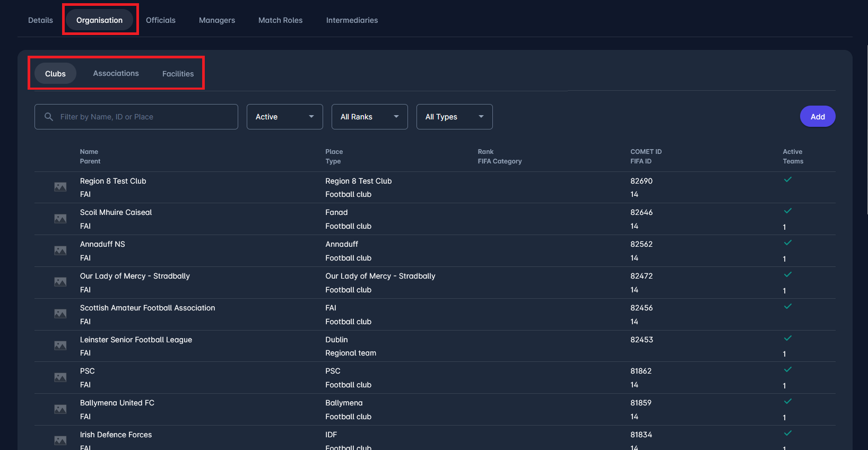Image resolution: width=868 pixels, height=450 pixels.
Task: Expand the All Ranks dropdown
Action: tap(369, 117)
